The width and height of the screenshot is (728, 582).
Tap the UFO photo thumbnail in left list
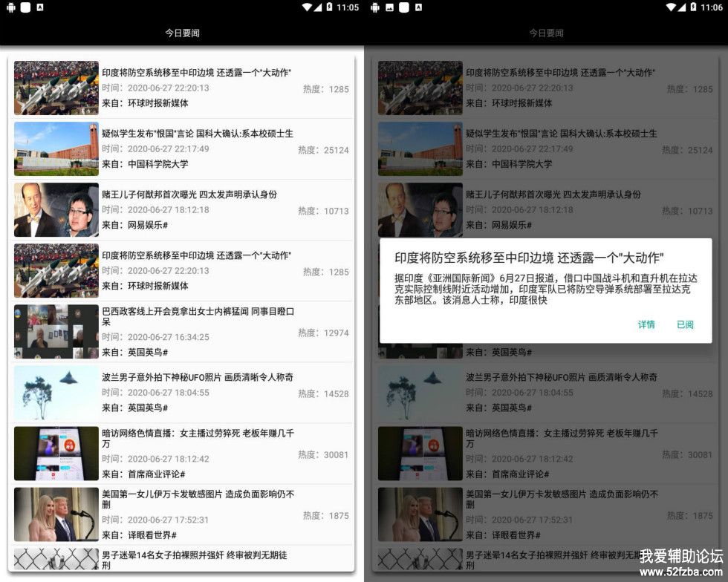click(56, 392)
